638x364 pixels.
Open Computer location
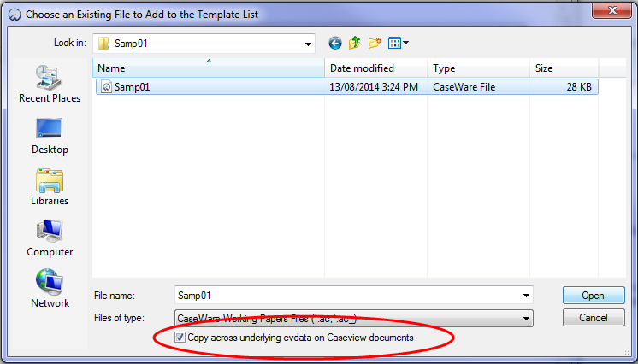(x=50, y=238)
